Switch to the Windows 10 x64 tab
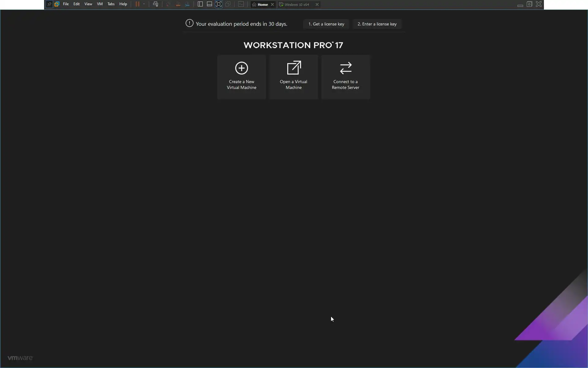 [x=296, y=5]
